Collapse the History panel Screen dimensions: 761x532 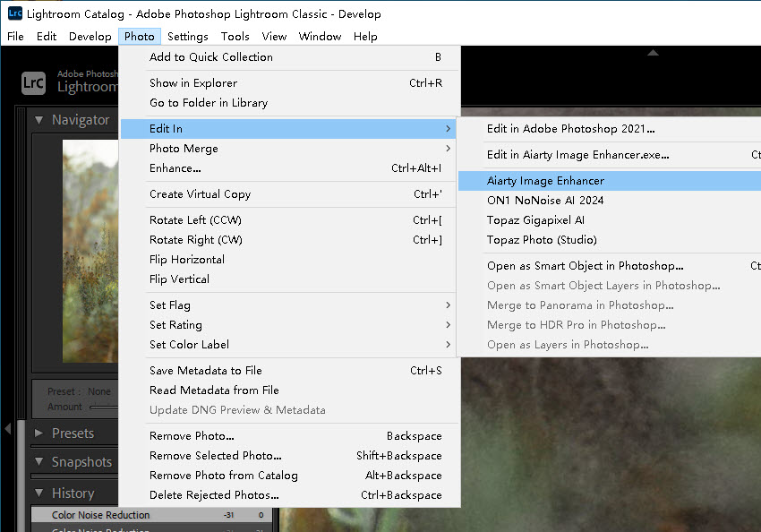[38, 493]
